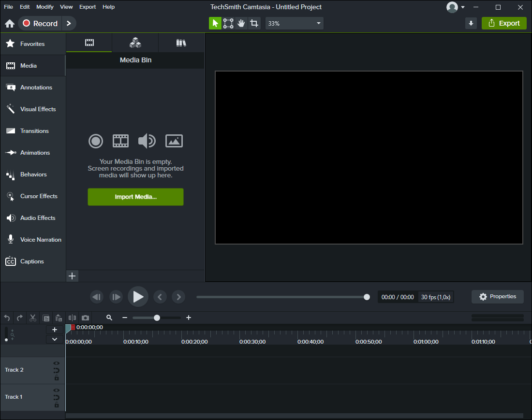The height and width of the screenshot is (420, 532).
Task: Lock Track 1 with the padlock icon
Action: pos(57,405)
